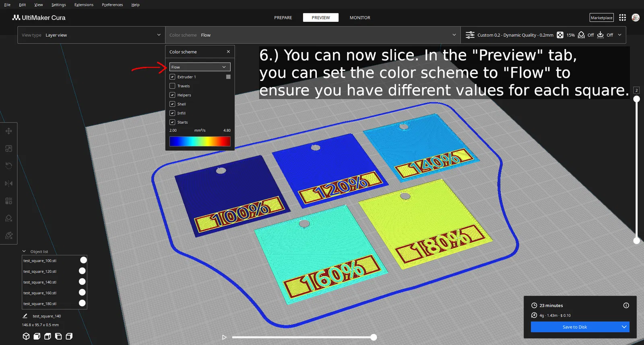
Task: Click the support icon in print settings bar
Action: pyautogui.click(x=581, y=35)
